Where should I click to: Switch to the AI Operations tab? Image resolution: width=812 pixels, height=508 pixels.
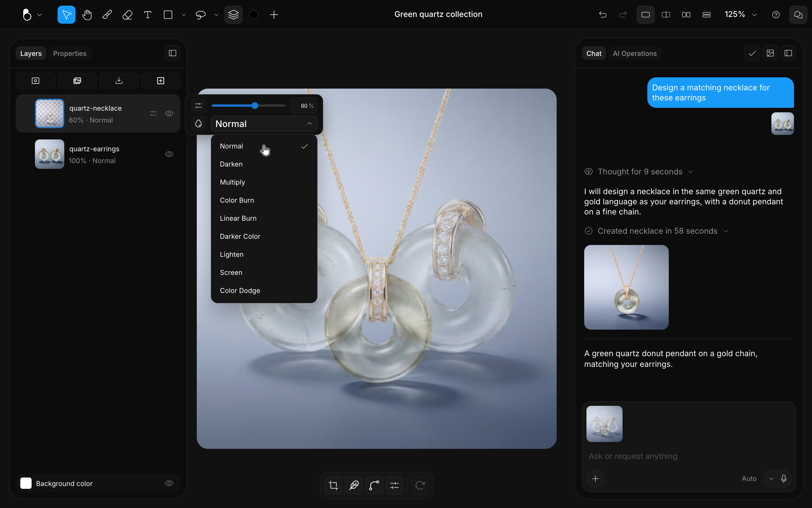coord(634,53)
